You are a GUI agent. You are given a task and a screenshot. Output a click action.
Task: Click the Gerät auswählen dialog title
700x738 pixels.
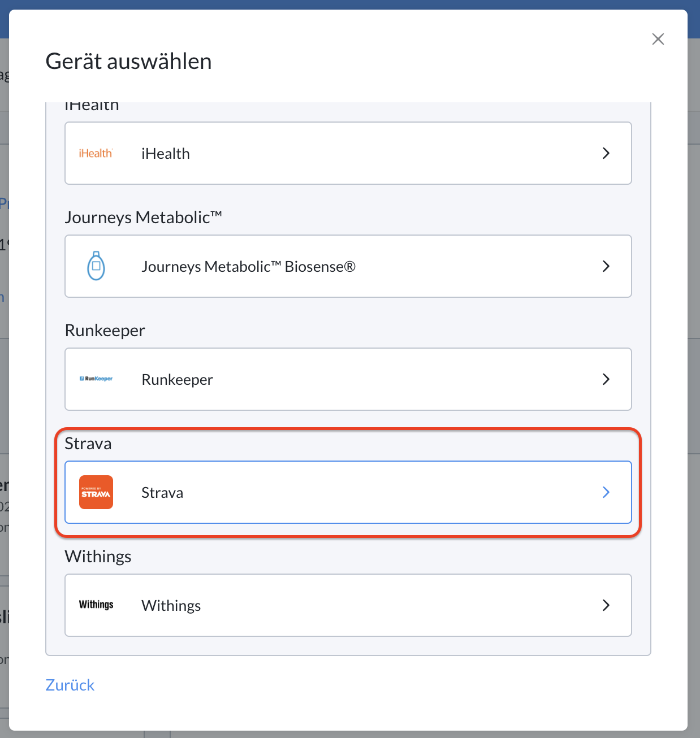[129, 61]
